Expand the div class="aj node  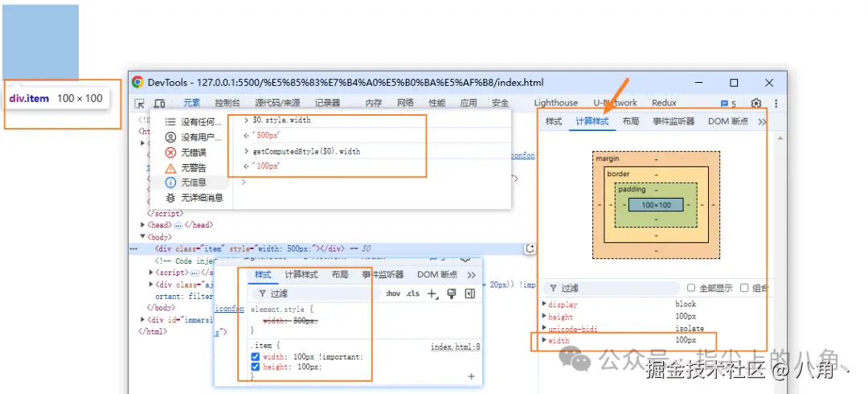[x=152, y=285]
